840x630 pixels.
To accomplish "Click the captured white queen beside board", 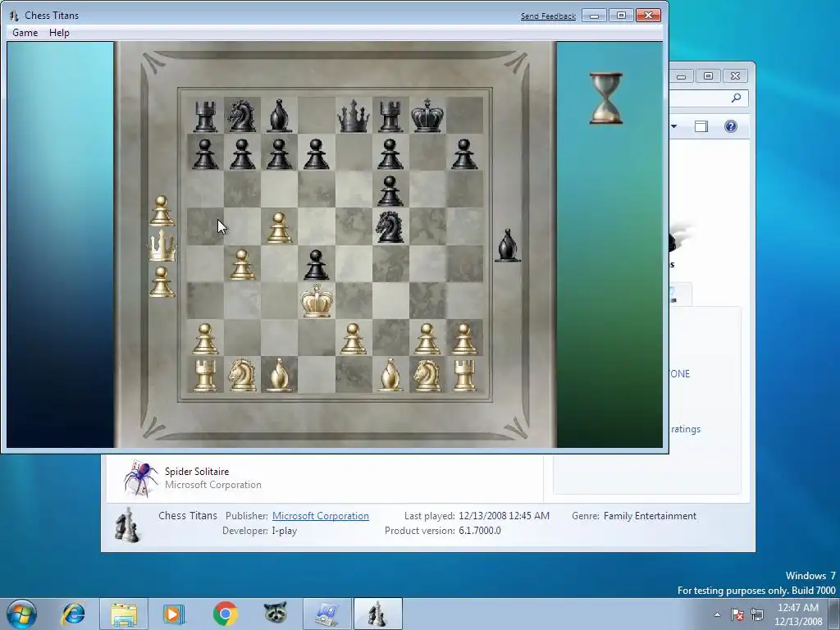I will point(162,246).
